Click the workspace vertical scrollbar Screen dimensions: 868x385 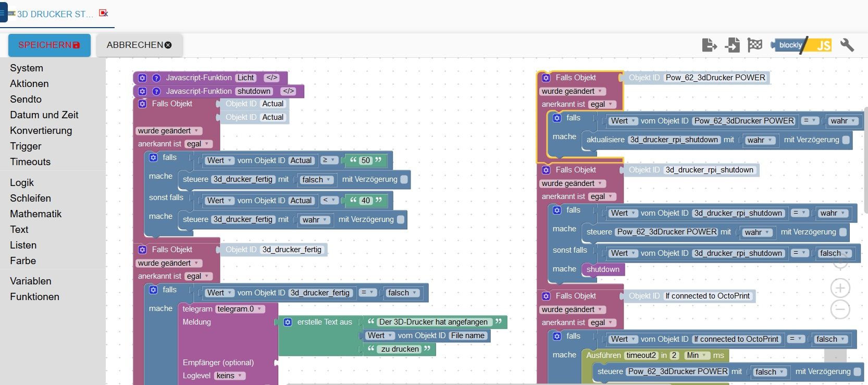click(x=865, y=160)
